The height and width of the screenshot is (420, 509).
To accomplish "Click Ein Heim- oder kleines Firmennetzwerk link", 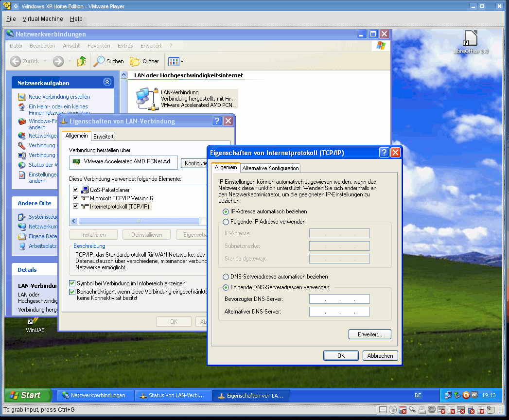I will point(59,109).
